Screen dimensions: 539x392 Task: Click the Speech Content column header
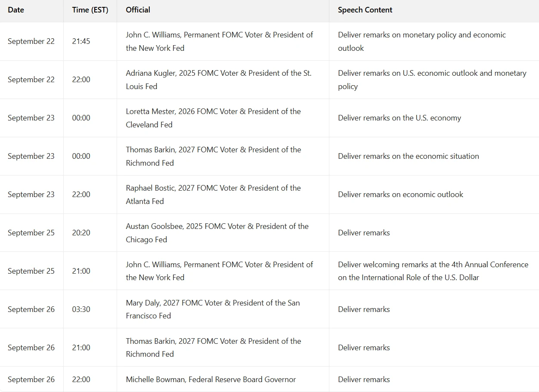365,10
